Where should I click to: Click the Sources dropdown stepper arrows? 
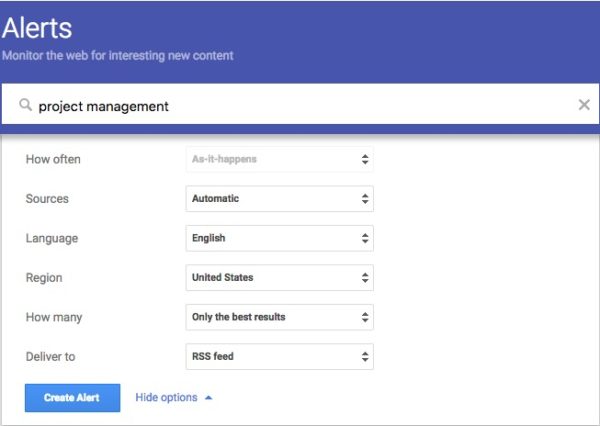tap(365, 199)
